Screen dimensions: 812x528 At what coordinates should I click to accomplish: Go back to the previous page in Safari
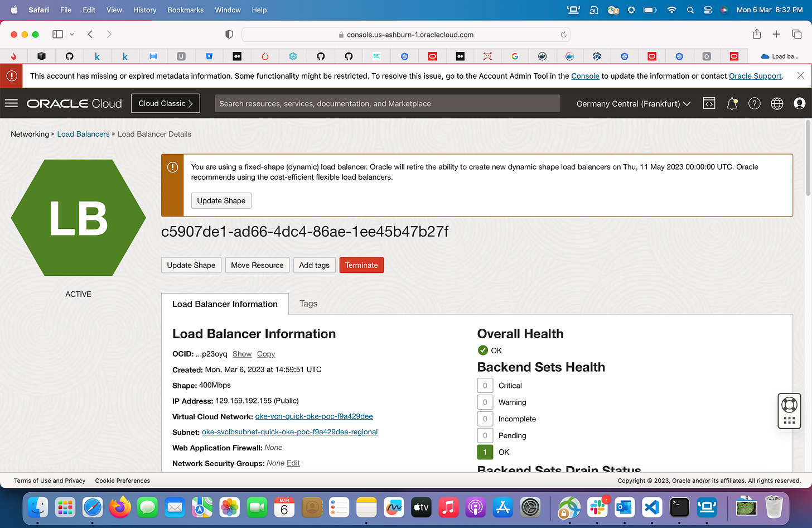90,34
